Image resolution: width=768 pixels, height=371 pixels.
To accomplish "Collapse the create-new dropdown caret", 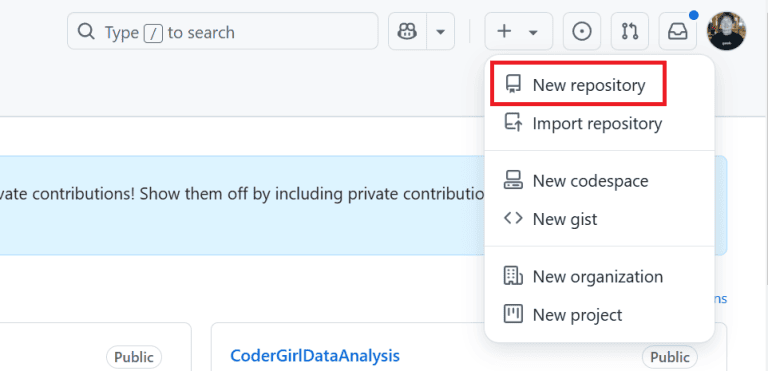I will click(533, 32).
